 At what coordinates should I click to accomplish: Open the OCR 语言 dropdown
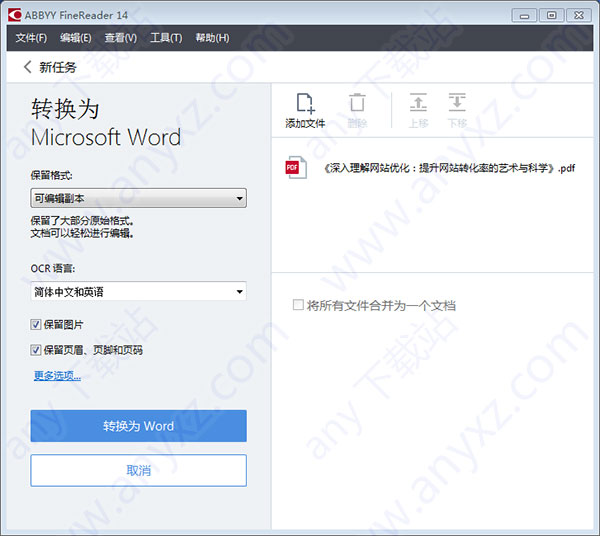point(138,292)
